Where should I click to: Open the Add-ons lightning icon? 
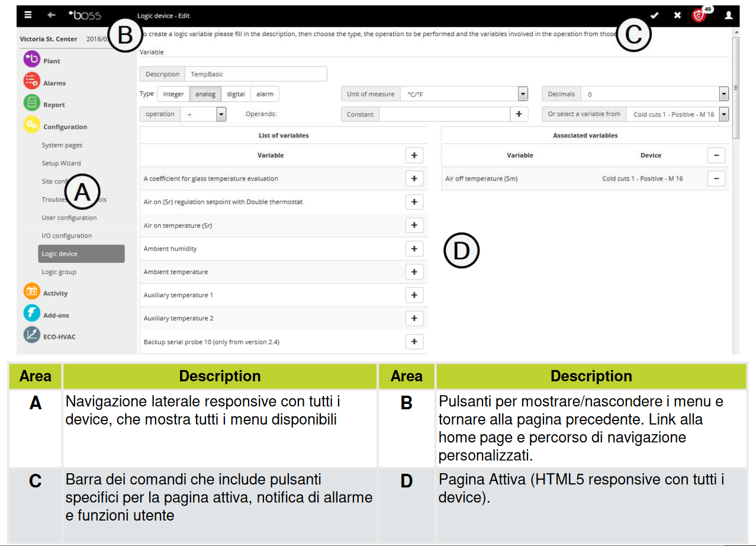pyautogui.click(x=31, y=314)
